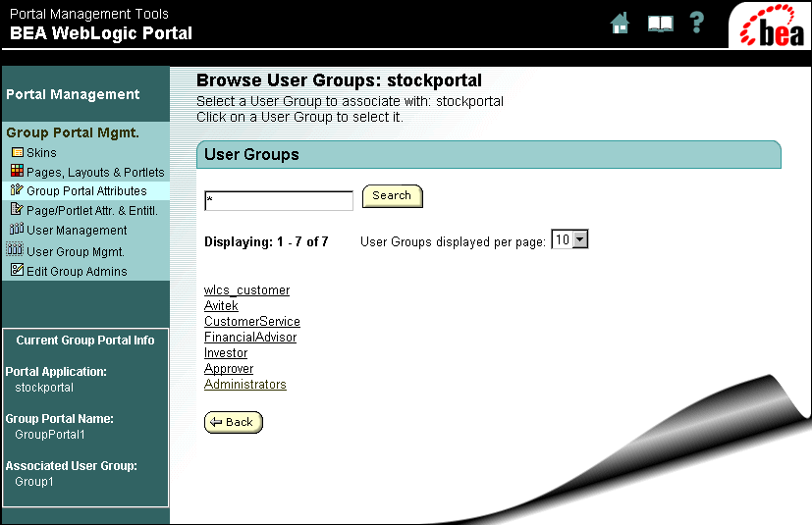Click the BEA logo
This screenshot has height=525, width=812.
(x=771, y=26)
